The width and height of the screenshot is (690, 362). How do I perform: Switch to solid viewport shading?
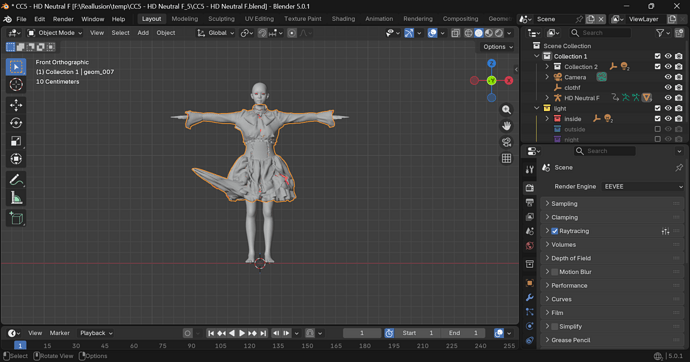(x=479, y=33)
